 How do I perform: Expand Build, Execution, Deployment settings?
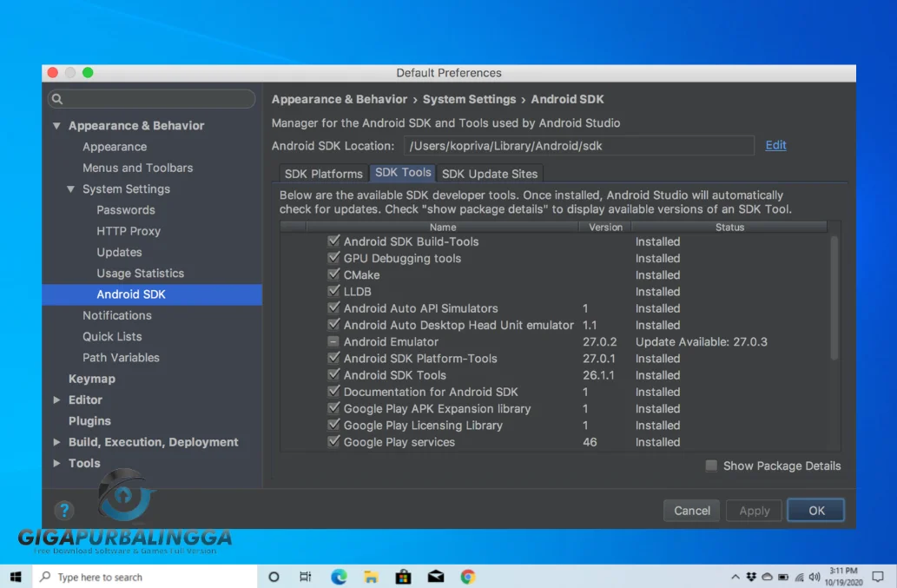[56, 442]
